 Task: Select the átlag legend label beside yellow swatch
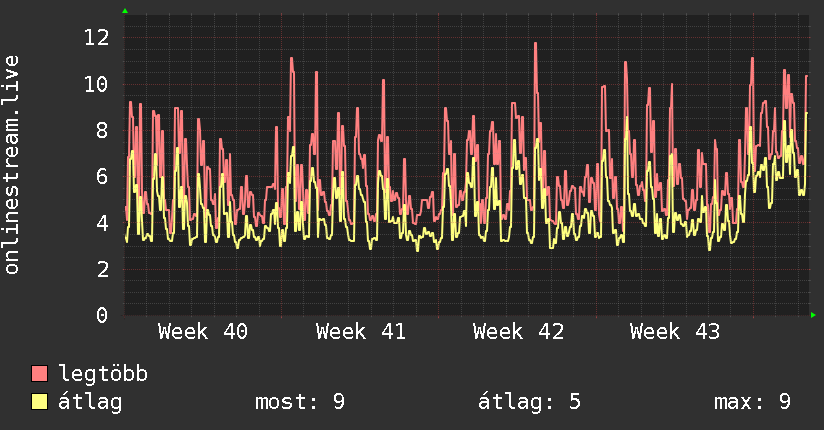coord(90,402)
